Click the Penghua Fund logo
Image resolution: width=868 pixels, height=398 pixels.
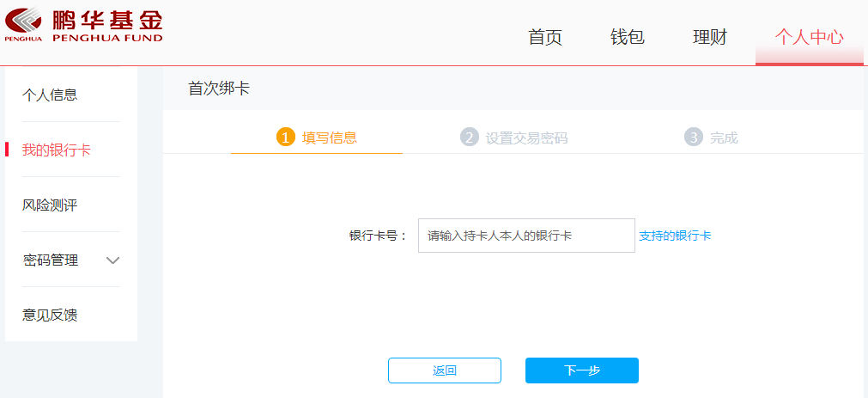84,24
